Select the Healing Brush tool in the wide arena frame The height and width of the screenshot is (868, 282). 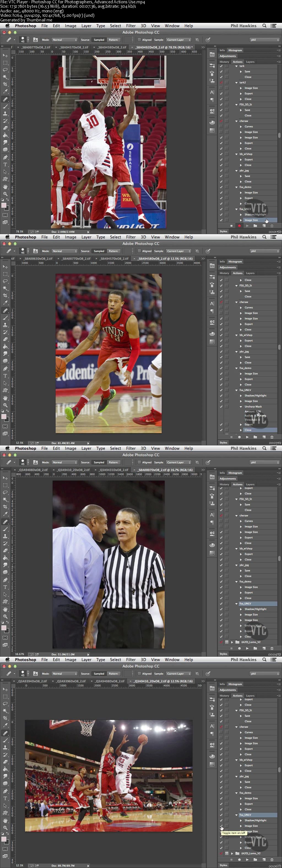point(5,733)
